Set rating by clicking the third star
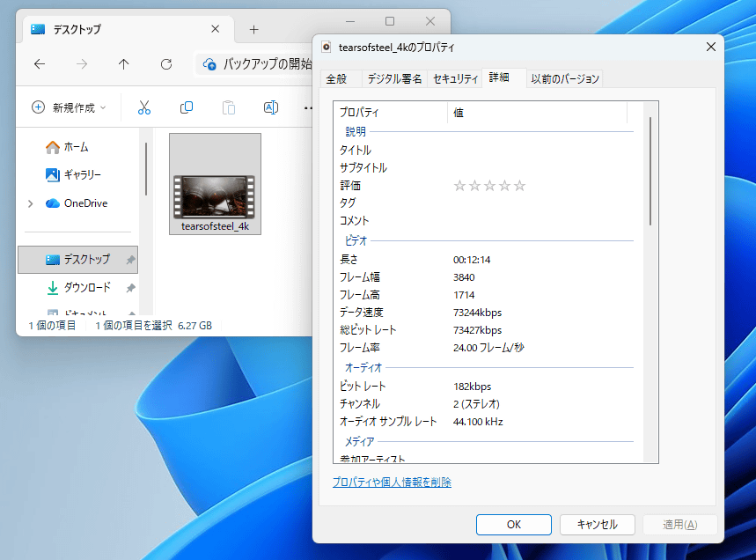This screenshot has width=756, height=560. click(x=489, y=186)
